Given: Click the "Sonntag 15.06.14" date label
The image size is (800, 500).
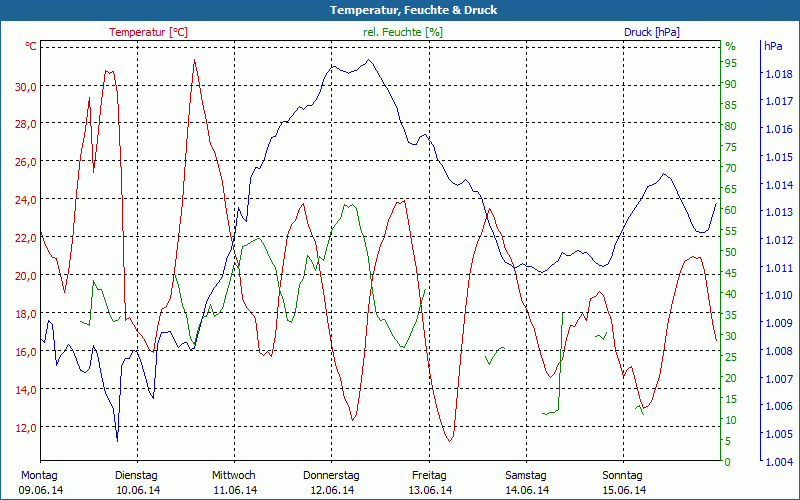Looking at the screenshot, I should (x=623, y=482).
